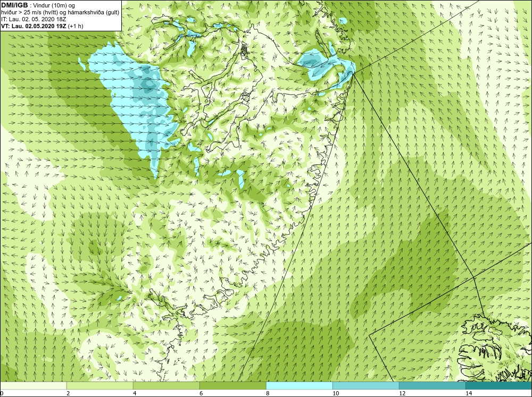Click the legend scale label '8'

[268, 393]
